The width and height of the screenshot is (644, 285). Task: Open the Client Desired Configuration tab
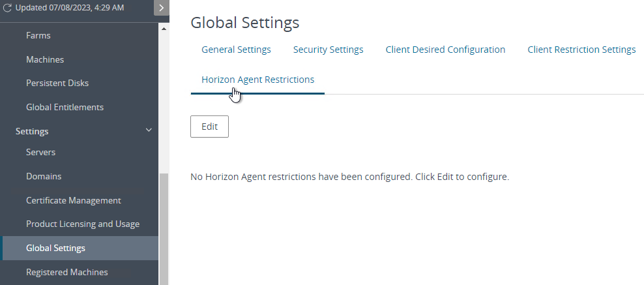[445, 50]
